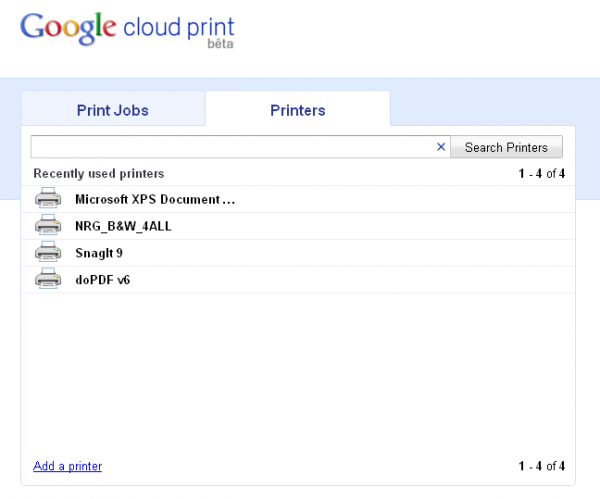This screenshot has width=600, height=499.
Task: Open the Microsoft XPS Document printer entry
Action: pos(155,199)
